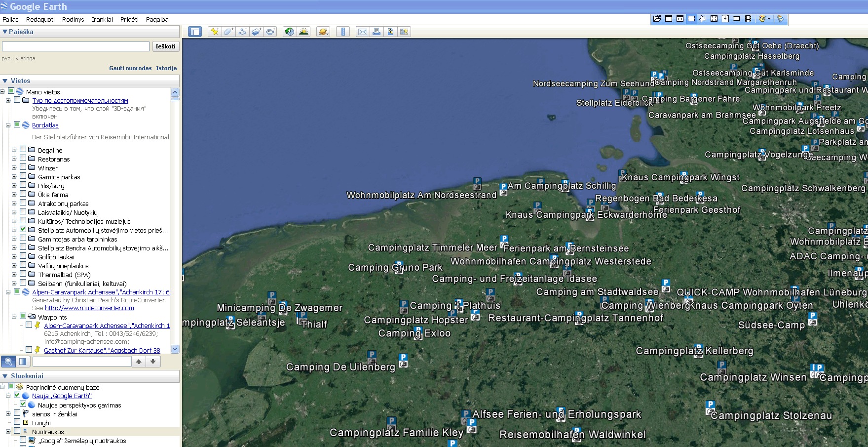Collapse the Sluoksniai panel triangle
Image resolution: width=868 pixels, height=447 pixels.
pyautogui.click(x=5, y=376)
